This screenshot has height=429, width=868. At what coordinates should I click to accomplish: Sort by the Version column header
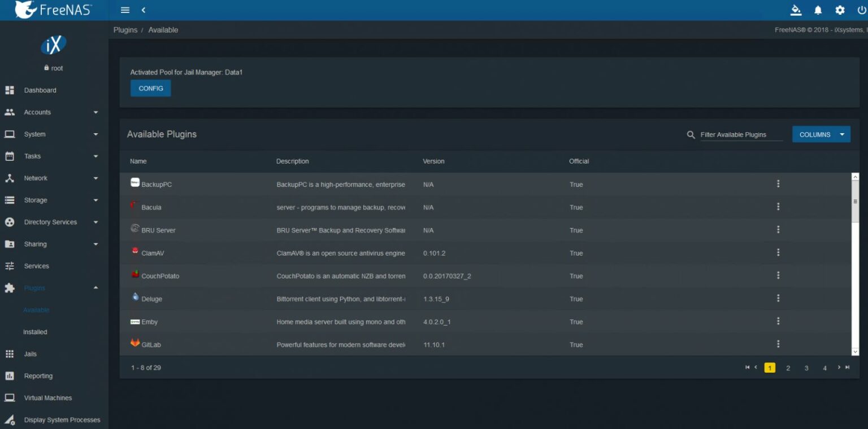pos(433,161)
